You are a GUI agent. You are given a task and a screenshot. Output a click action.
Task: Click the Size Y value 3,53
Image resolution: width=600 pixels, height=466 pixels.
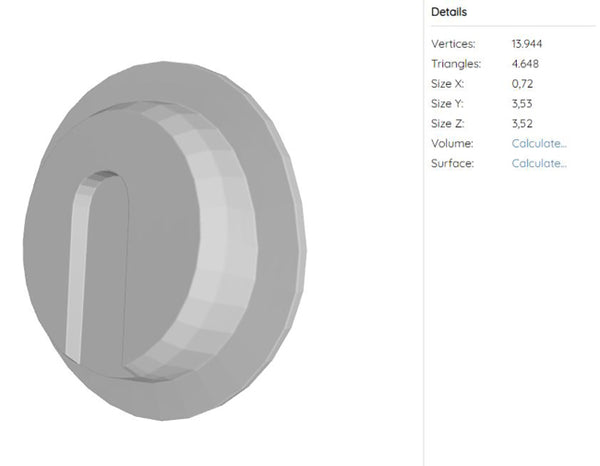click(522, 104)
